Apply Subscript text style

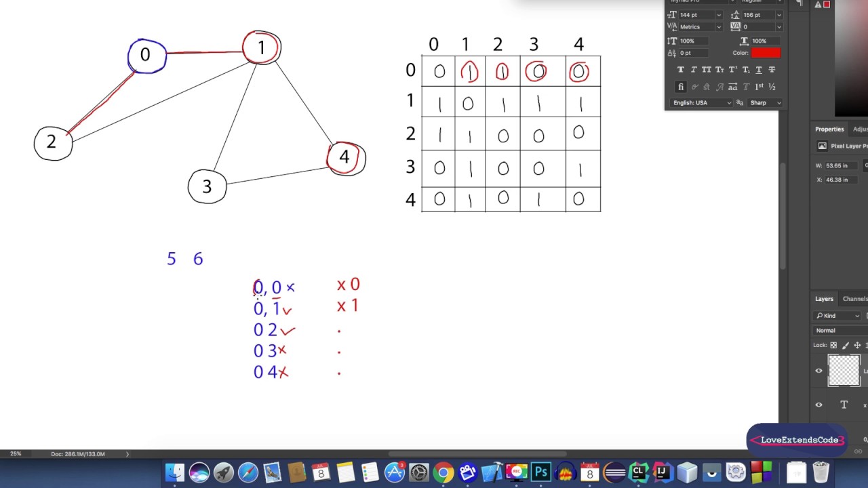click(x=746, y=70)
